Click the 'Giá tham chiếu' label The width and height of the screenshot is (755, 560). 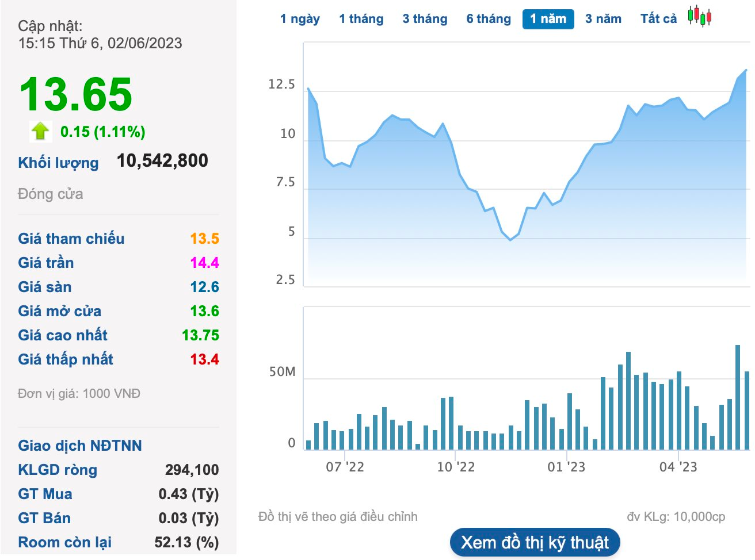pyautogui.click(x=71, y=239)
